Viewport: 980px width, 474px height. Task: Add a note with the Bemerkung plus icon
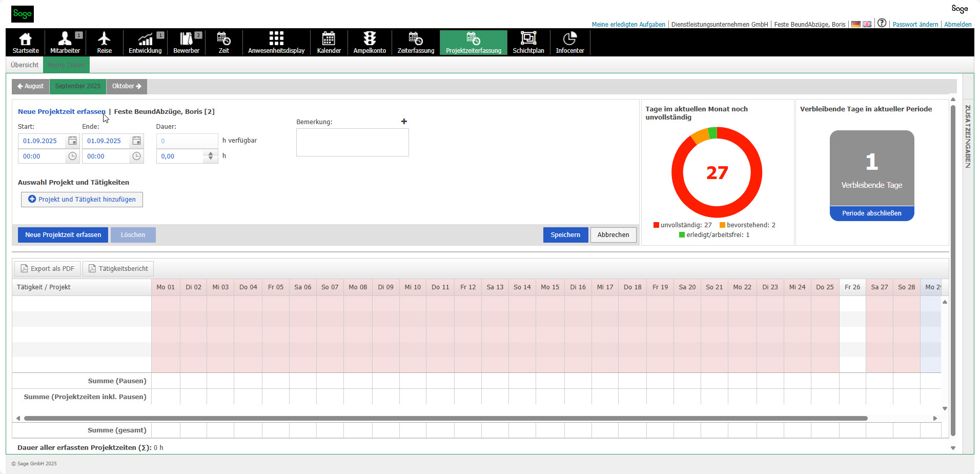pyautogui.click(x=404, y=121)
